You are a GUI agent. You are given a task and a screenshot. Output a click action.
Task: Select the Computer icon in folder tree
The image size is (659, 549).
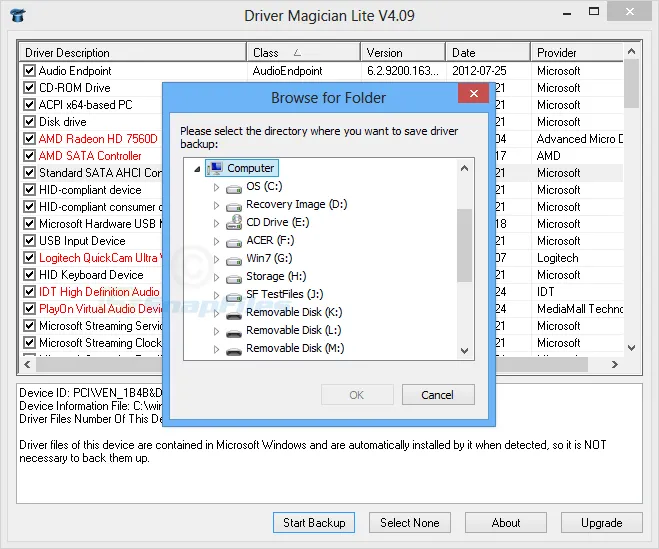point(216,168)
